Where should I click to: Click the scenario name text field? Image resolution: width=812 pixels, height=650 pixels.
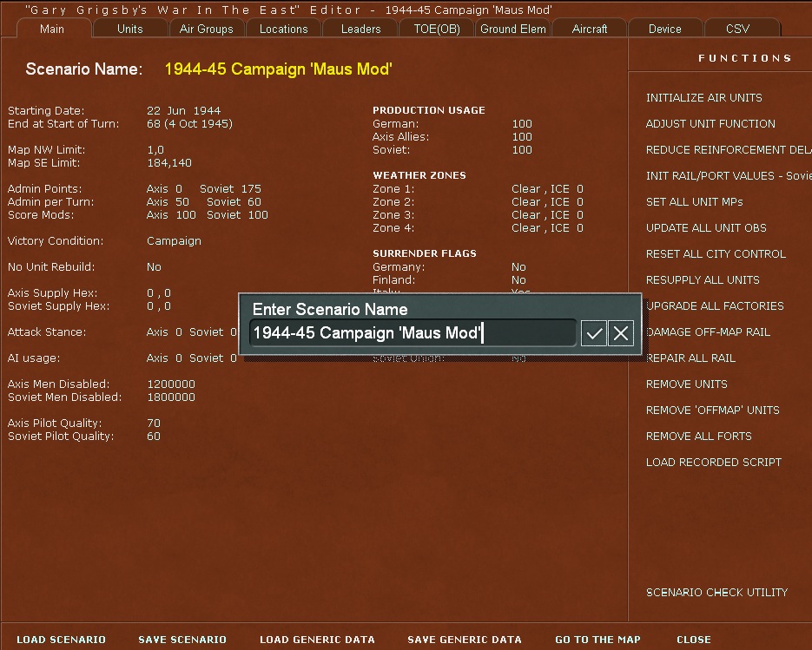coord(413,332)
